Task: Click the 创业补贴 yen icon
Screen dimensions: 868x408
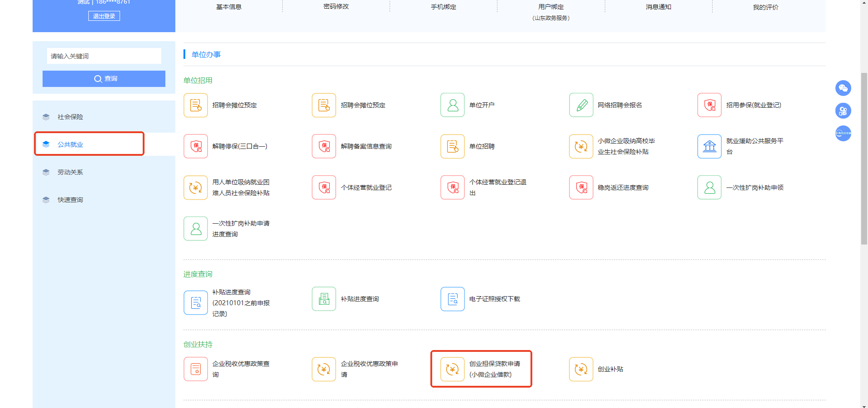Action: click(581, 370)
